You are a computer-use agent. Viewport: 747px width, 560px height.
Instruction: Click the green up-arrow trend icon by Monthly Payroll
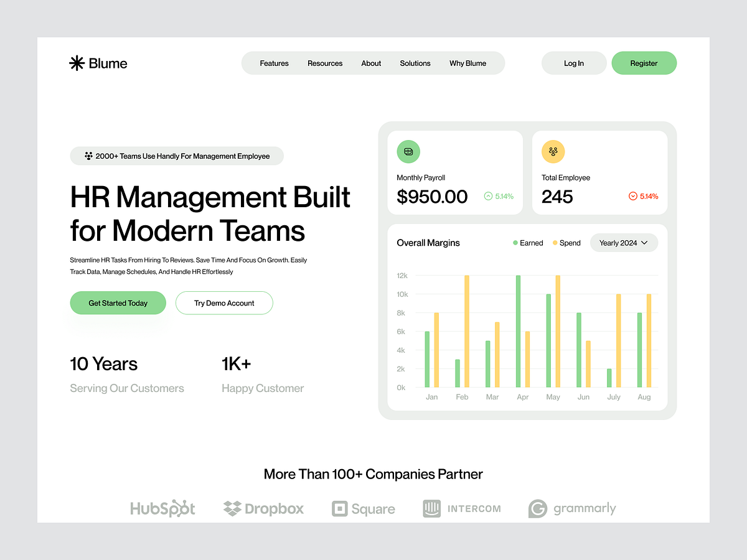(x=488, y=196)
